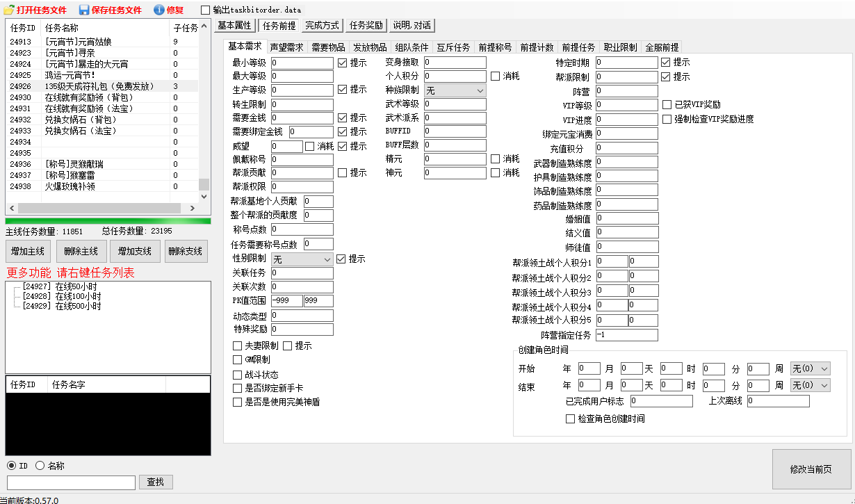Select task row 24913 [元宵节]元宵姑娘
Screen dimensions: 855x504
click(x=102, y=42)
